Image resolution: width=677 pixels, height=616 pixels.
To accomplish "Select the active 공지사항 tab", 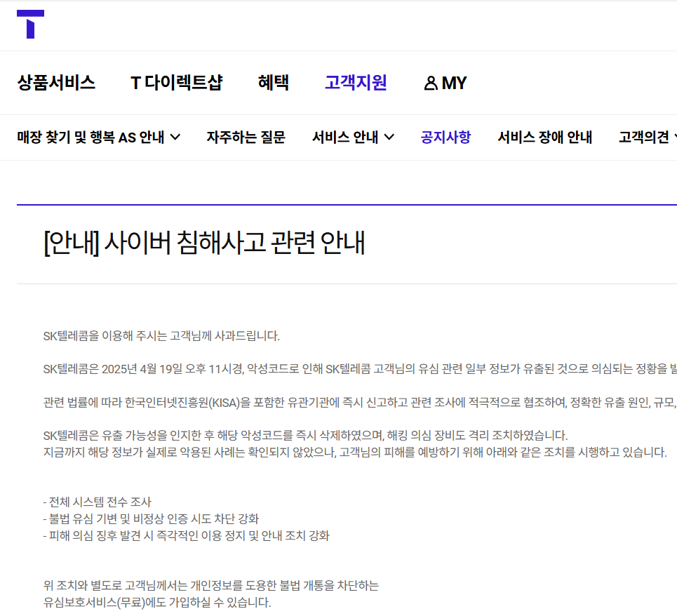I will (445, 138).
